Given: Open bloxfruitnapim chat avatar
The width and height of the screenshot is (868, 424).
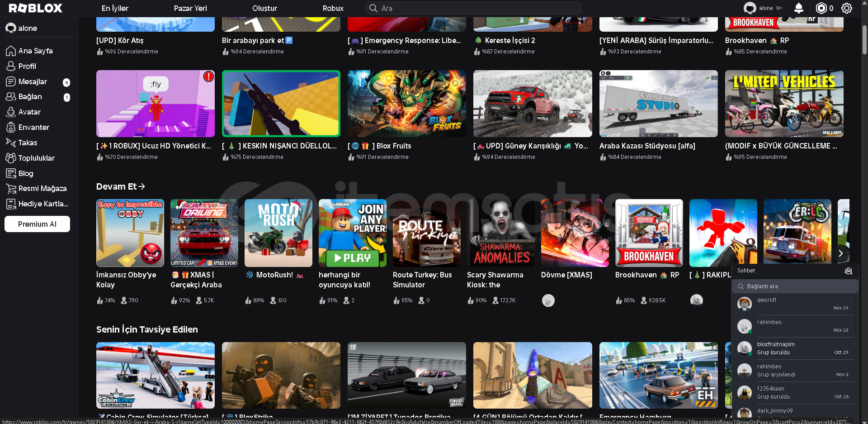Looking at the screenshot, I should pyautogui.click(x=745, y=348).
